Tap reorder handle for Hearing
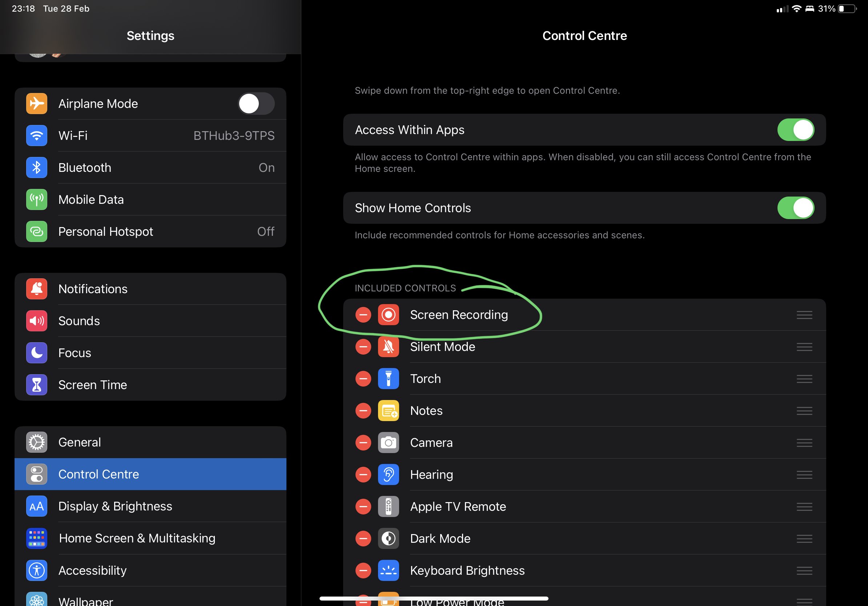This screenshot has width=868, height=606. pyautogui.click(x=804, y=474)
